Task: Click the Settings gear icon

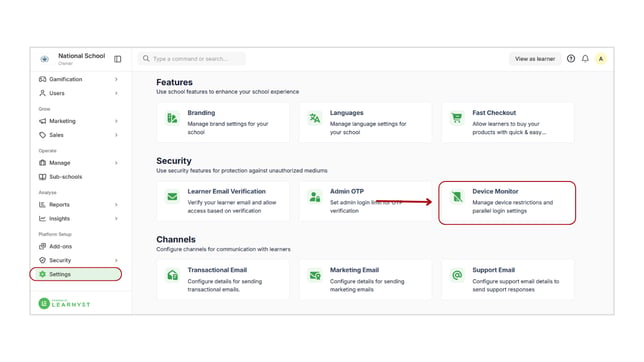Action: tap(42, 274)
